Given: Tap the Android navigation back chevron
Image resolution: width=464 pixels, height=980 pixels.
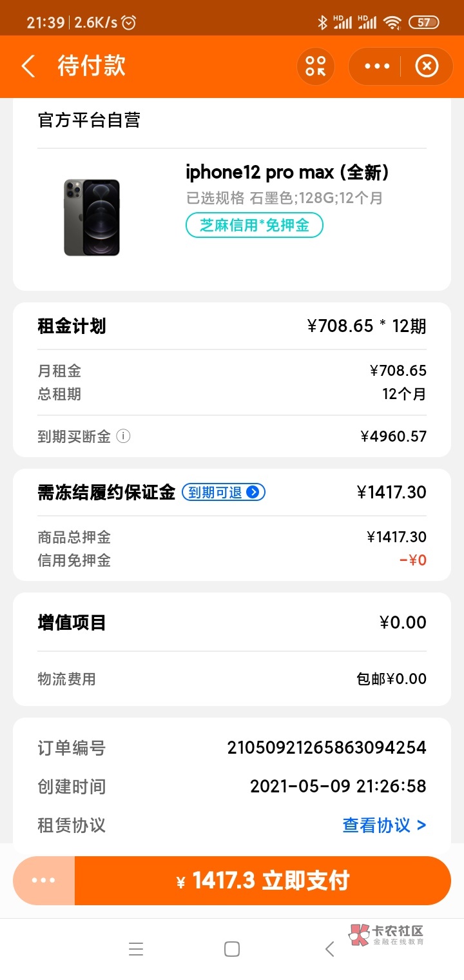Looking at the screenshot, I should tap(329, 949).
